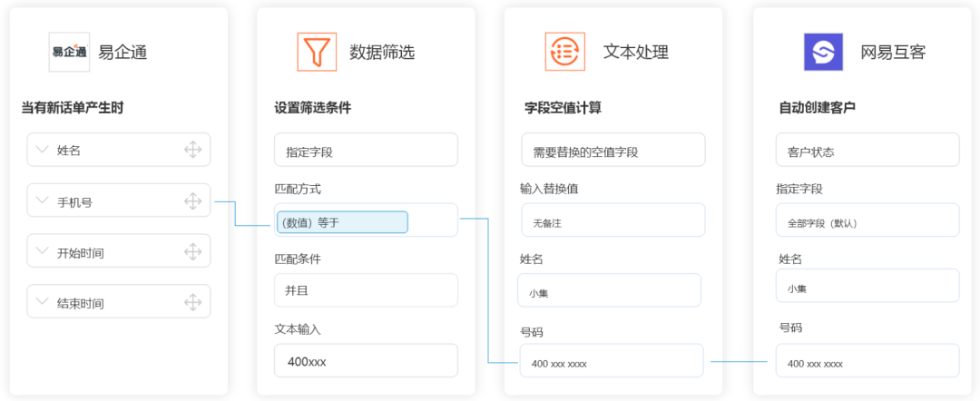The width and height of the screenshot is (980, 401).
Task: Click the 易企通 app logo icon
Action: click(69, 52)
